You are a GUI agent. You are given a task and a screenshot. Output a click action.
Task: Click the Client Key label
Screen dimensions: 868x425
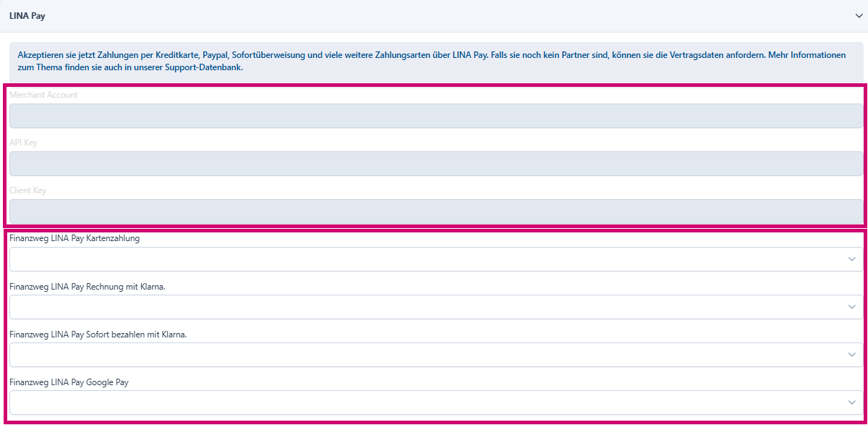(x=27, y=190)
